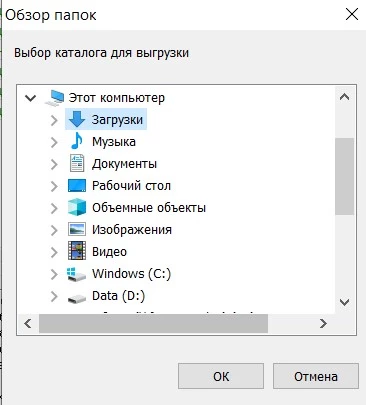366x405 pixels.
Task: Confirm selection with the ОК button
Action: [x=221, y=376]
